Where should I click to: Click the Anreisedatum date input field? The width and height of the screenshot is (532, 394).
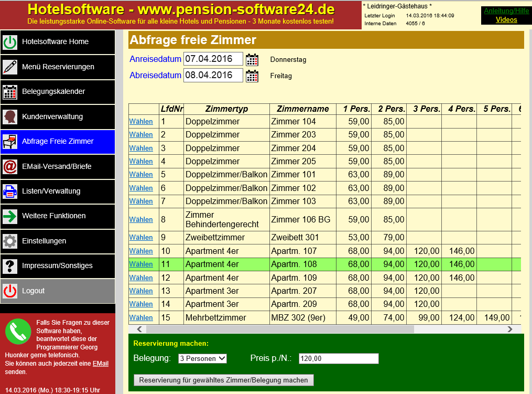click(213, 59)
